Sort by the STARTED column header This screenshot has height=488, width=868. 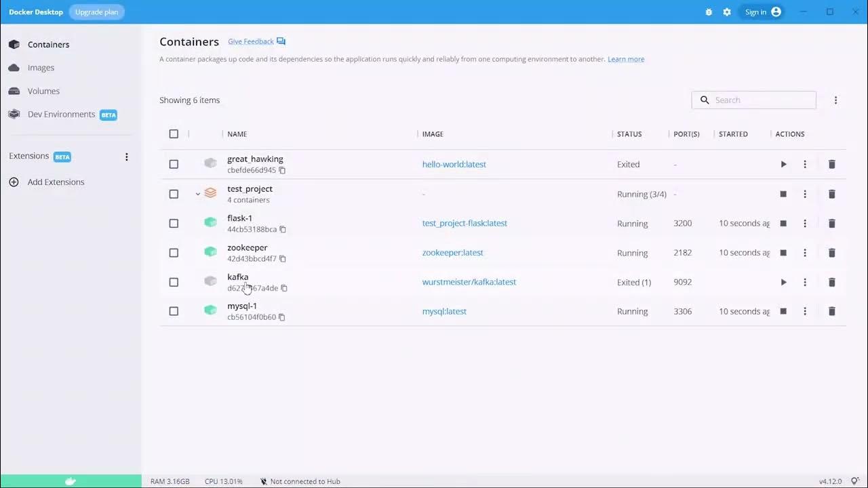733,134
